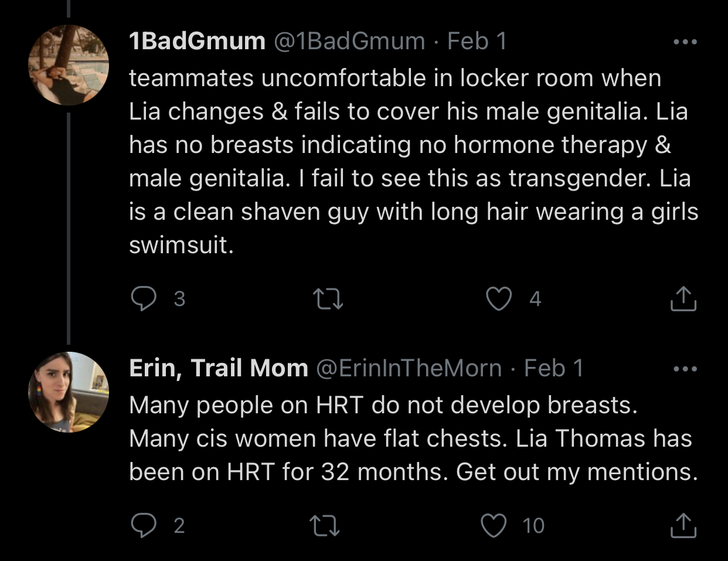
Task: Like Erin, Trail Mom's reply
Action: click(x=494, y=525)
